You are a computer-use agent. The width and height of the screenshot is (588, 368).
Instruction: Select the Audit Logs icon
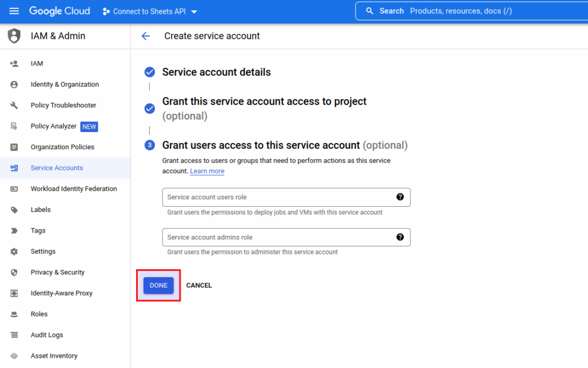[x=15, y=335]
